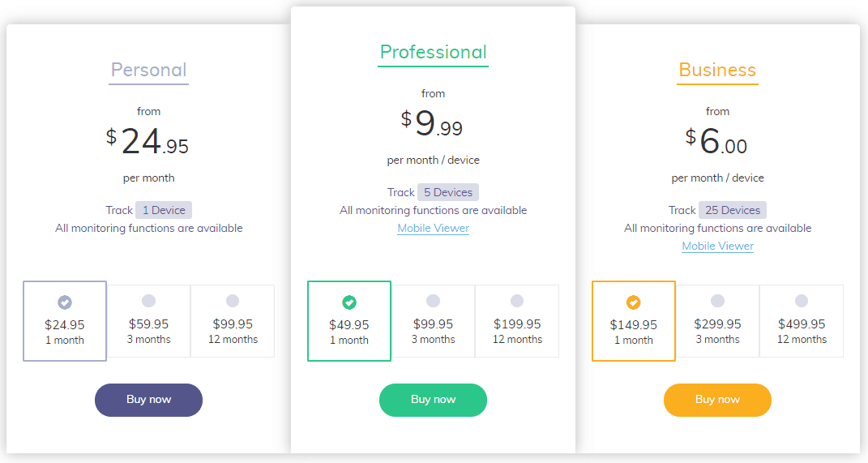Click the 25 Devices badge
Screen dimensions: 868x463
pos(733,211)
